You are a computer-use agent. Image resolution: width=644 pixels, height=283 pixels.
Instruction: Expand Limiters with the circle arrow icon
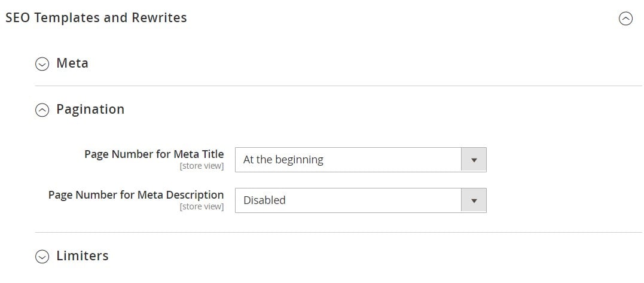point(42,256)
